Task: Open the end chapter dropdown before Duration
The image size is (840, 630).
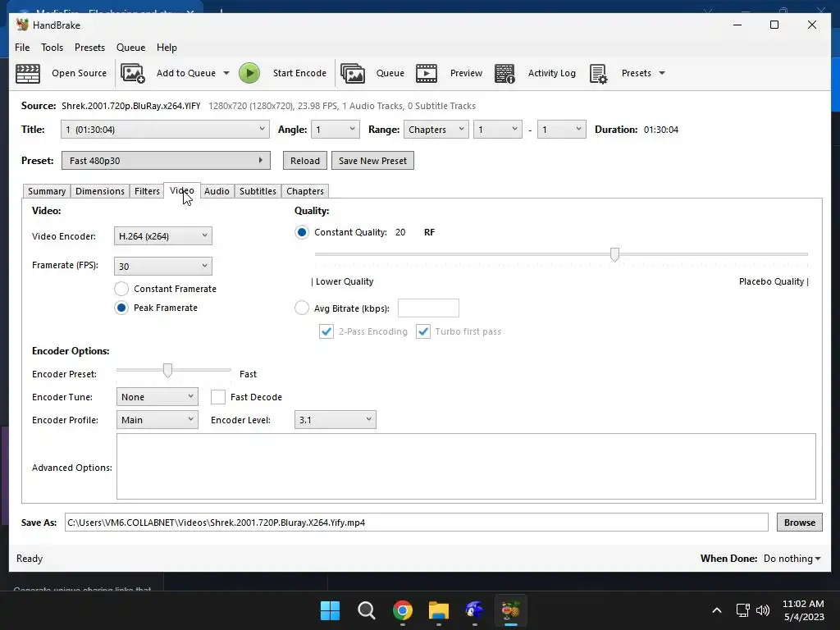Action: pos(561,130)
